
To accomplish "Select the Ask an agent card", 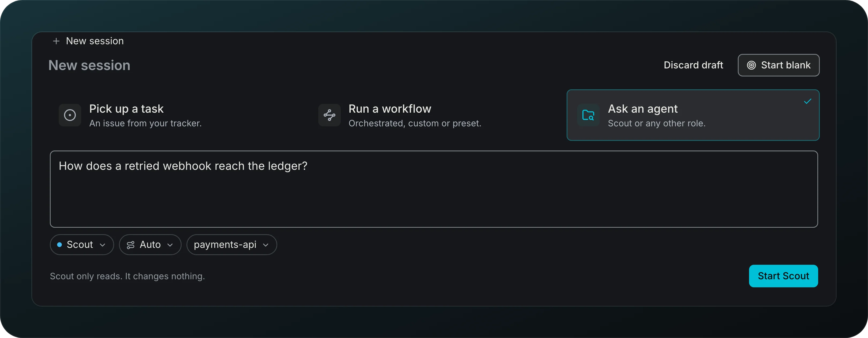I will (693, 115).
